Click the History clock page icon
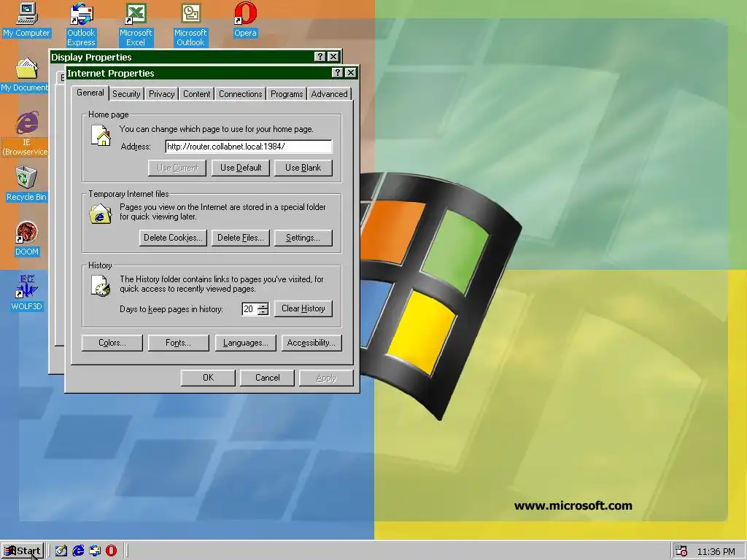 pos(101,286)
